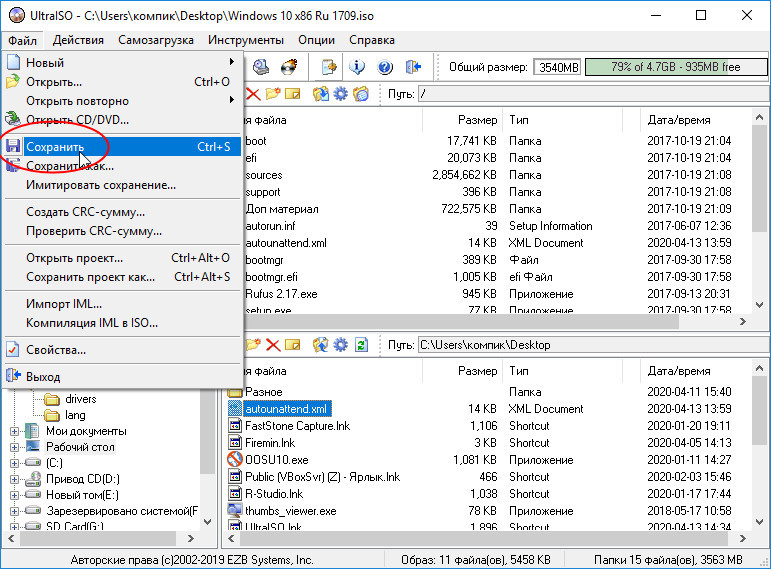
Task: Click the OOSU10.exe file icon
Action: click(x=235, y=460)
